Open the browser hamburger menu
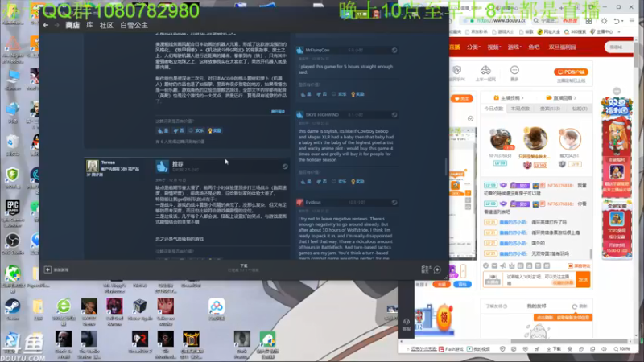Image resolution: width=644 pixels, height=362 pixels. [632, 21]
